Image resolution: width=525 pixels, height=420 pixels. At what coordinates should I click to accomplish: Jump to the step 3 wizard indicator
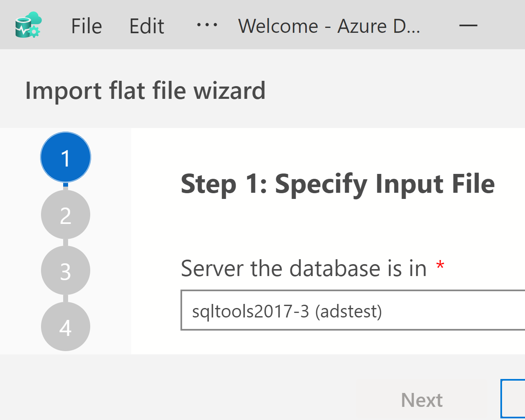click(65, 270)
